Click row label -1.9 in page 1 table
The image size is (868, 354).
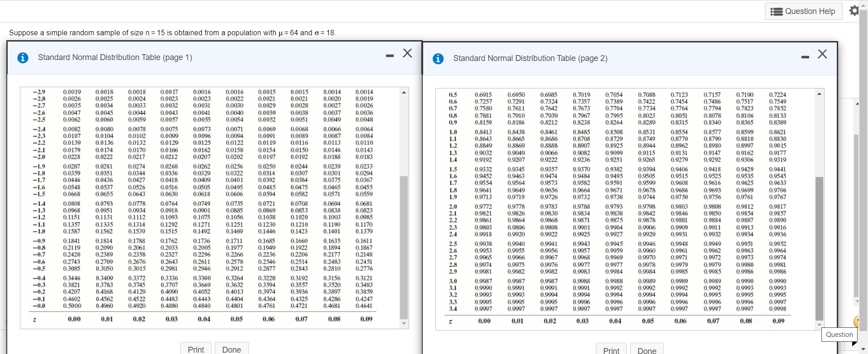point(39,166)
